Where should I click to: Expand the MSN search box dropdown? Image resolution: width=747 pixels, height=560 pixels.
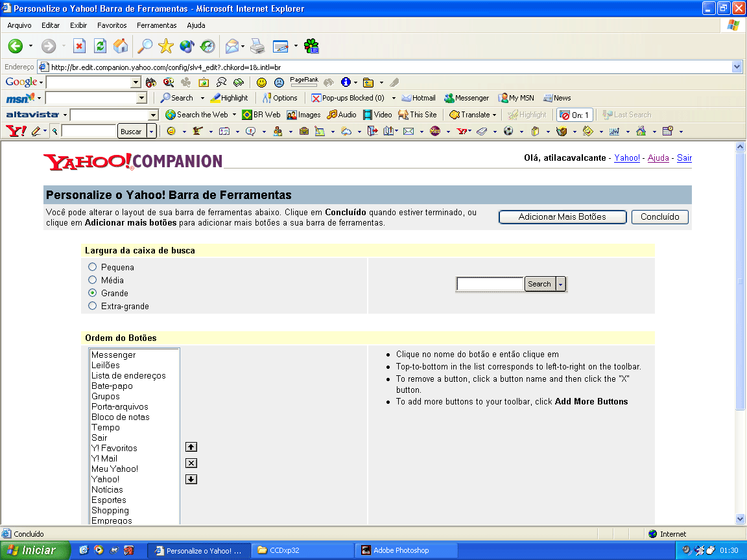pyautogui.click(x=141, y=98)
